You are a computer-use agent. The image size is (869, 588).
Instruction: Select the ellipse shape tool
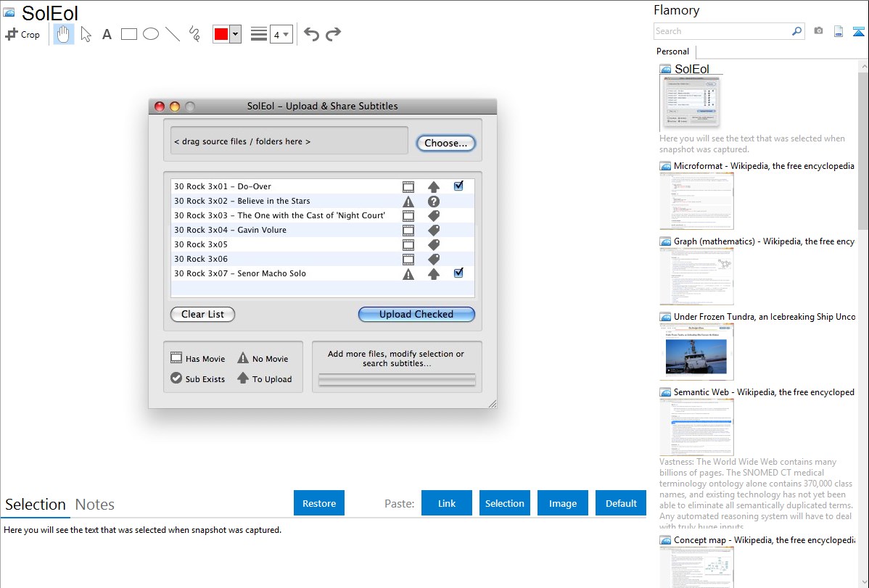tap(151, 34)
